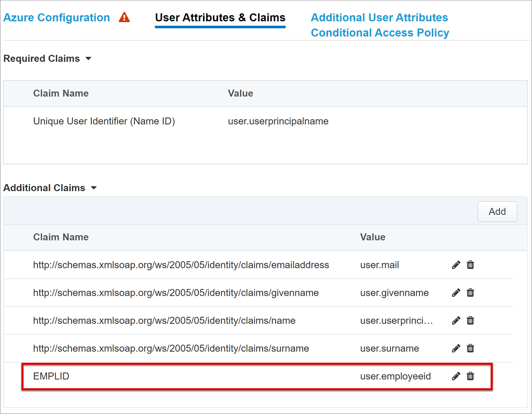Viewport: 532px width, 414px height.
Task: Click the EMPLID claim name
Action: (51, 376)
